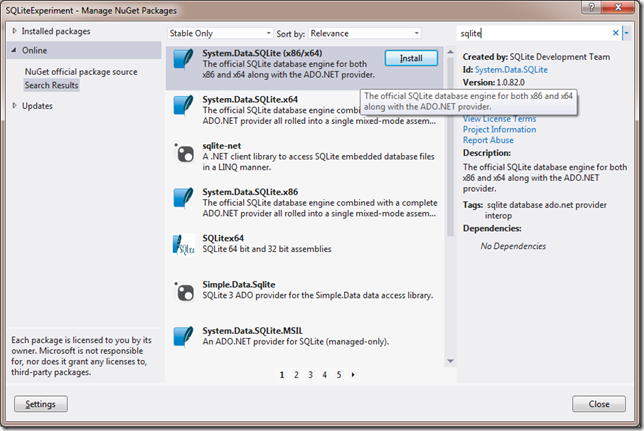The width and height of the screenshot is (644, 431).
Task: Collapse the Online section
Action: click(14, 50)
